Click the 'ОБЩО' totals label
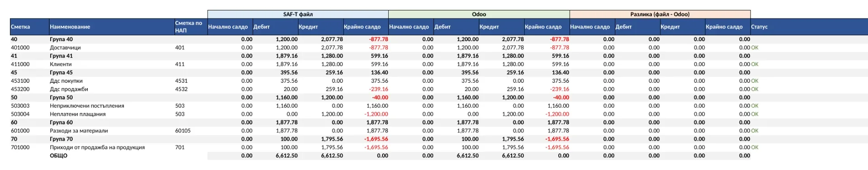The width and height of the screenshot is (868, 170). click(x=58, y=156)
